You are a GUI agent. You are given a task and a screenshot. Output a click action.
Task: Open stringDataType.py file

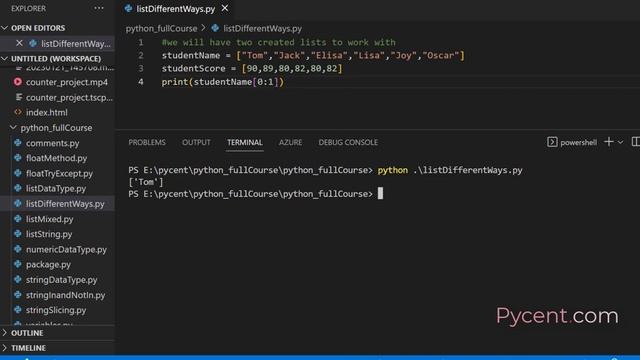point(61,280)
